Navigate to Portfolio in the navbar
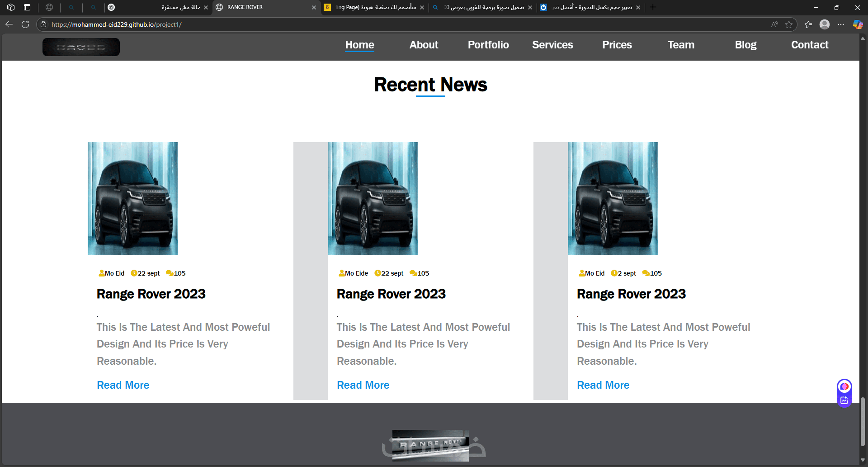This screenshot has width=868, height=467. tap(488, 45)
